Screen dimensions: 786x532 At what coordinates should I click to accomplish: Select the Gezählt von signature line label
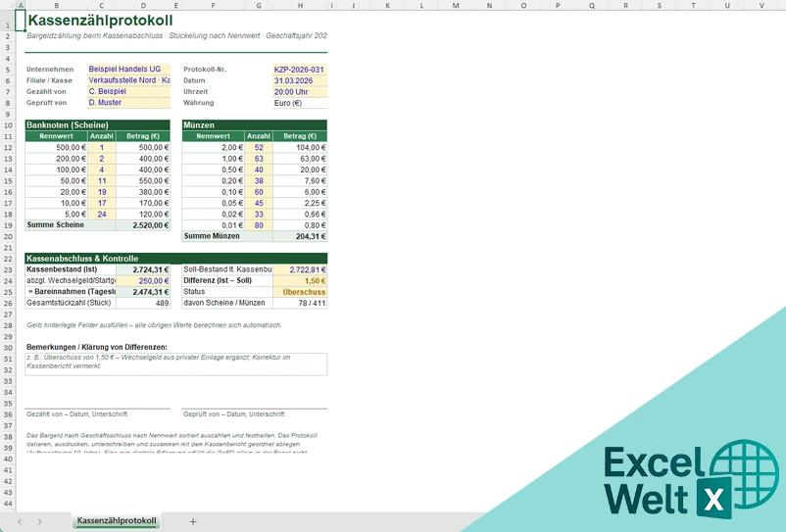[x=76, y=414]
